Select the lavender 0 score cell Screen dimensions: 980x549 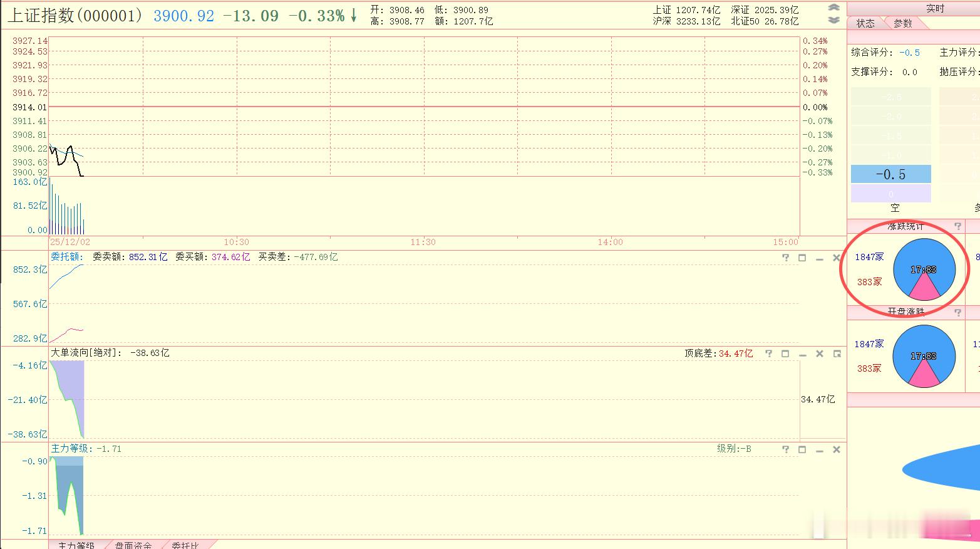(890, 194)
